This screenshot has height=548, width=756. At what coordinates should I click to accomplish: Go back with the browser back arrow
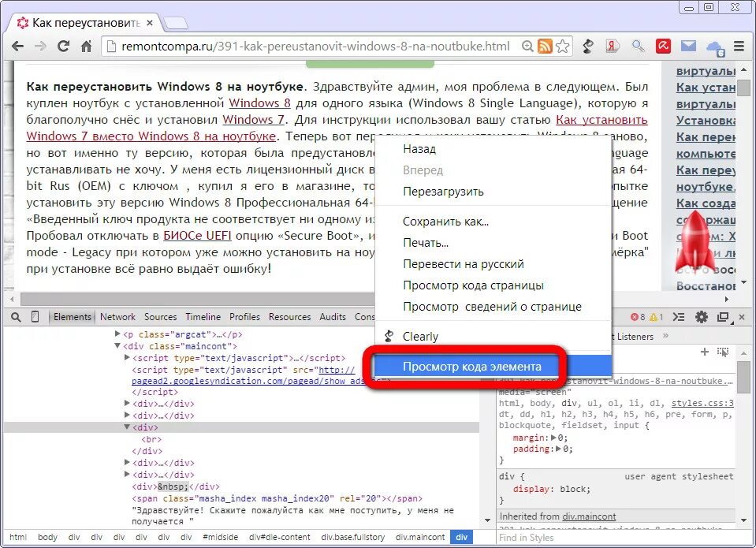click(18, 47)
